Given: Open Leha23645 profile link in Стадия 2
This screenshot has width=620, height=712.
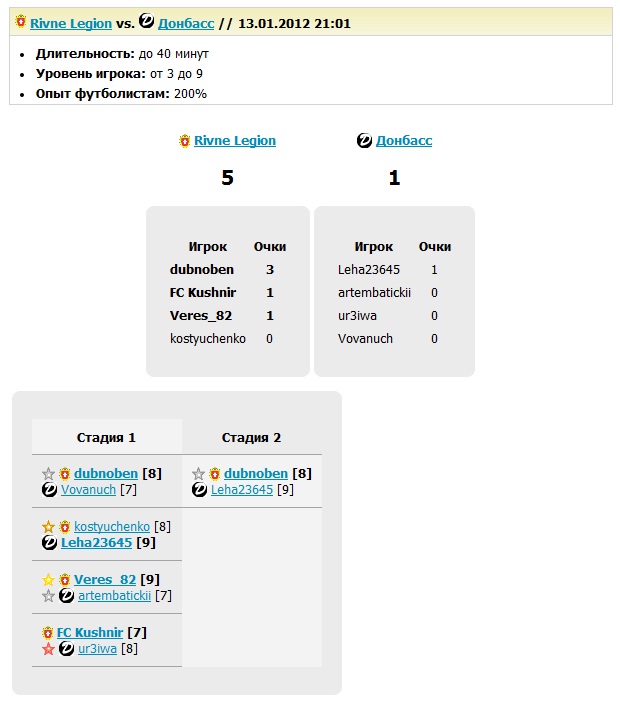Looking at the screenshot, I should (242, 490).
